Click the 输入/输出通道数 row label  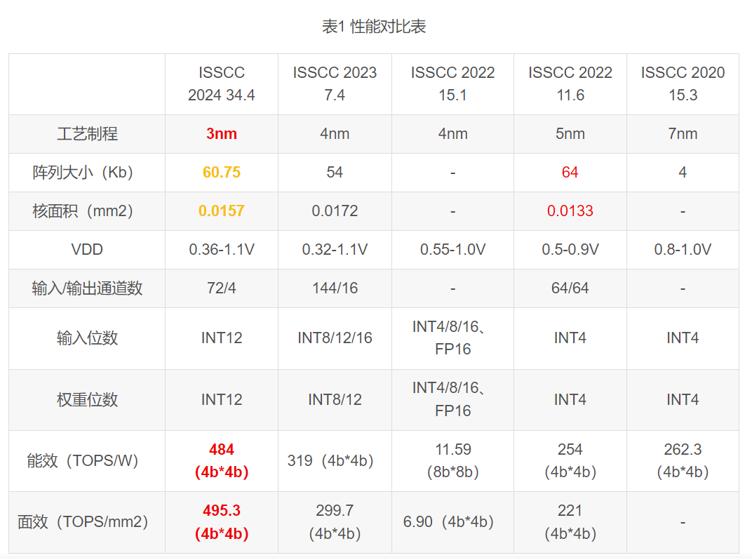tap(87, 288)
